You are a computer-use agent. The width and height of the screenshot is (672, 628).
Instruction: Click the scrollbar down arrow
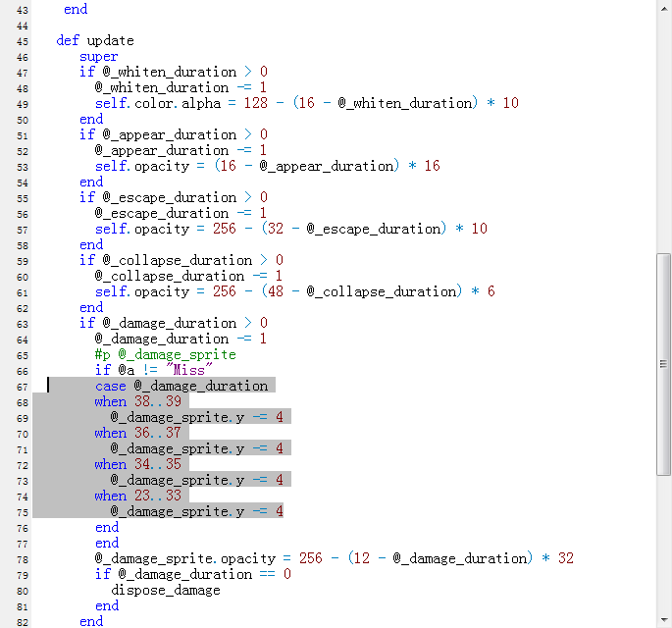664,620
